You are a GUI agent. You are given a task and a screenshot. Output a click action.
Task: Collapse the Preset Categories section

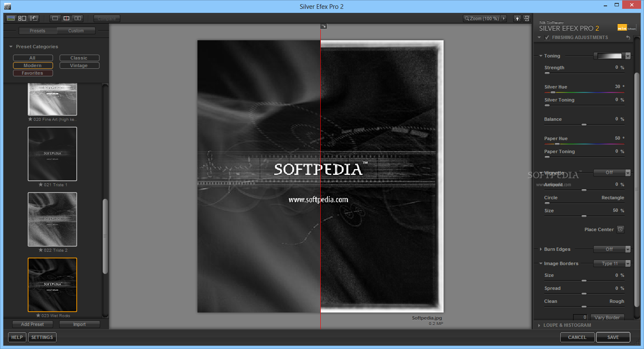pos(11,47)
